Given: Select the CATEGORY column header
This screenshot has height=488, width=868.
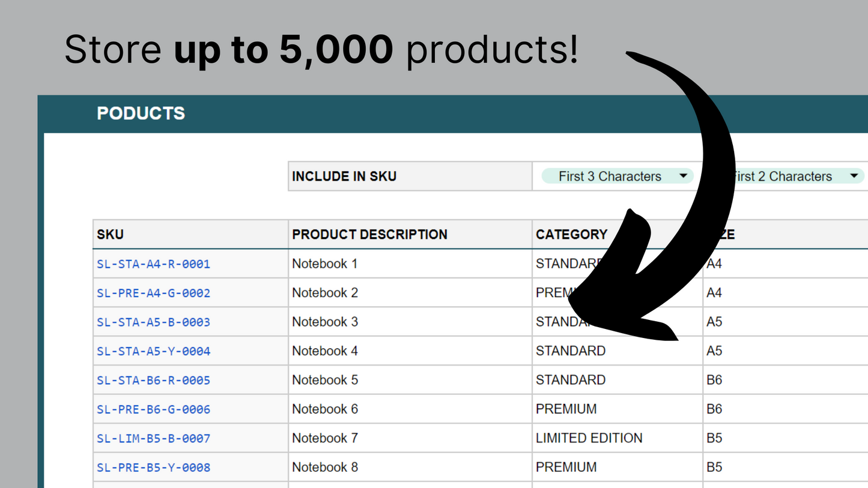Looking at the screenshot, I should [571, 235].
